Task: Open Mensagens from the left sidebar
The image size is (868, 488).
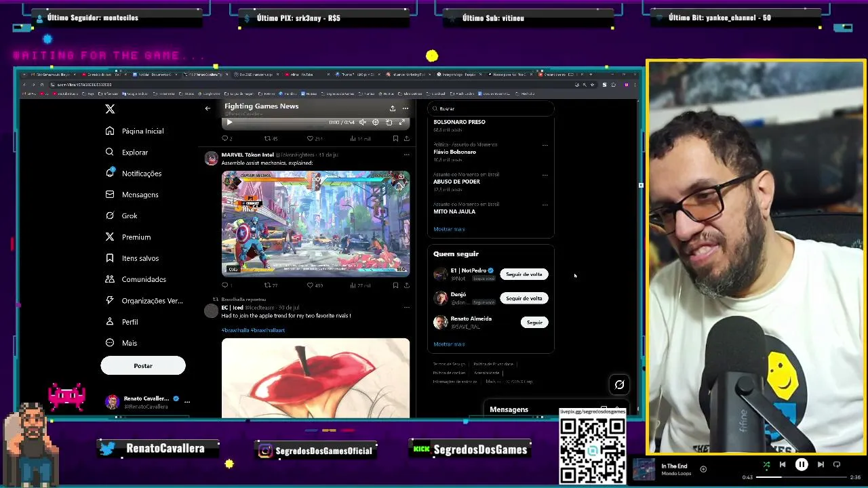Action: [x=132, y=195]
